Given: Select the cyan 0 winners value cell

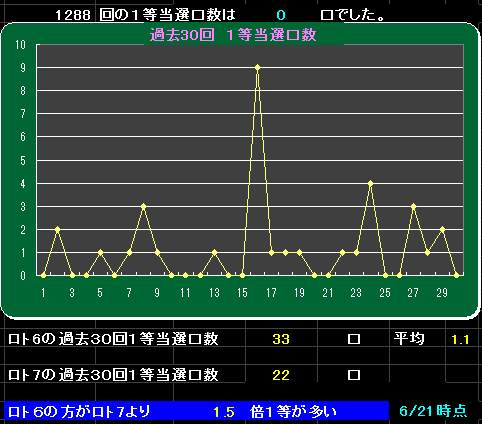Looking at the screenshot, I should coord(281,15).
